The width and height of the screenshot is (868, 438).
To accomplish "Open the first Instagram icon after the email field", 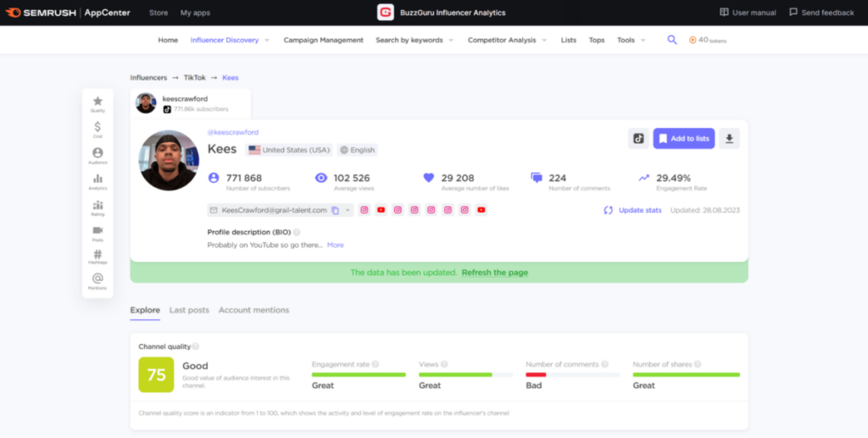I will [x=364, y=210].
